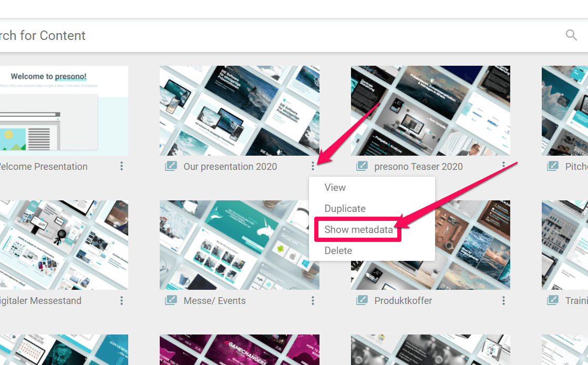The width and height of the screenshot is (588, 365).
Task: Open Messe/ Events three-dot menu
Action: [313, 300]
